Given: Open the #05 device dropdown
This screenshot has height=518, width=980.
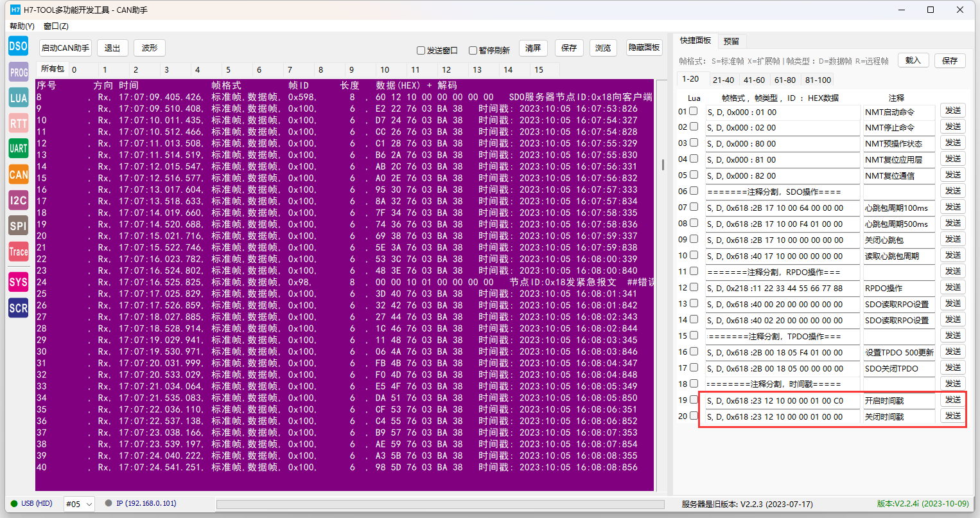Looking at the screenshot, I should click(x=79, y=504).
